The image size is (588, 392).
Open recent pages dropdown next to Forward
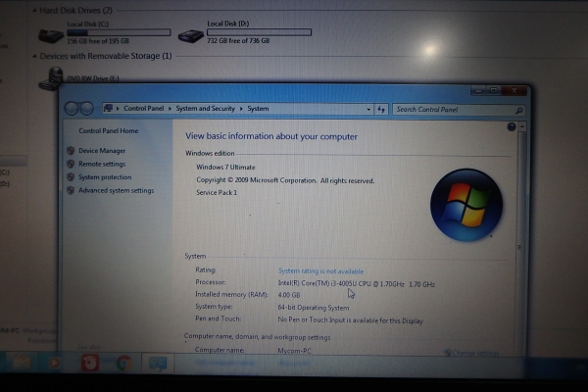pyautogui.click(x=97, y=109)
